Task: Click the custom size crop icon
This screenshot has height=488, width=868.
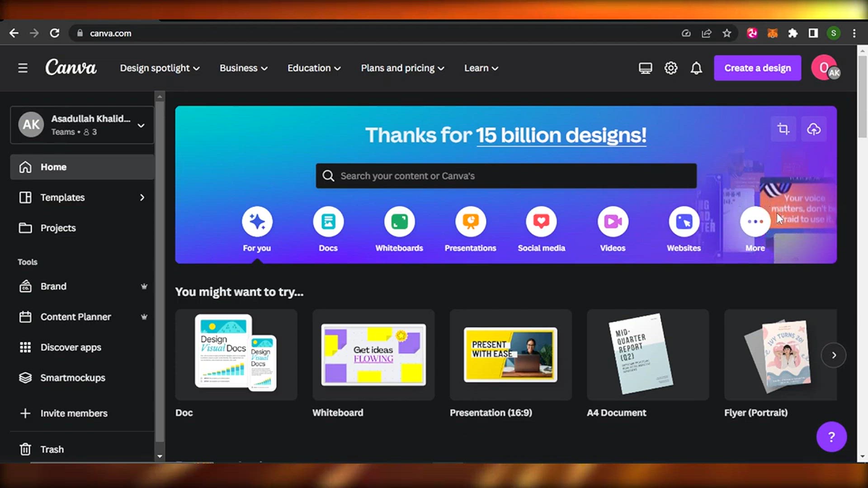Action: pyautogui.click(x=783, y=129)
